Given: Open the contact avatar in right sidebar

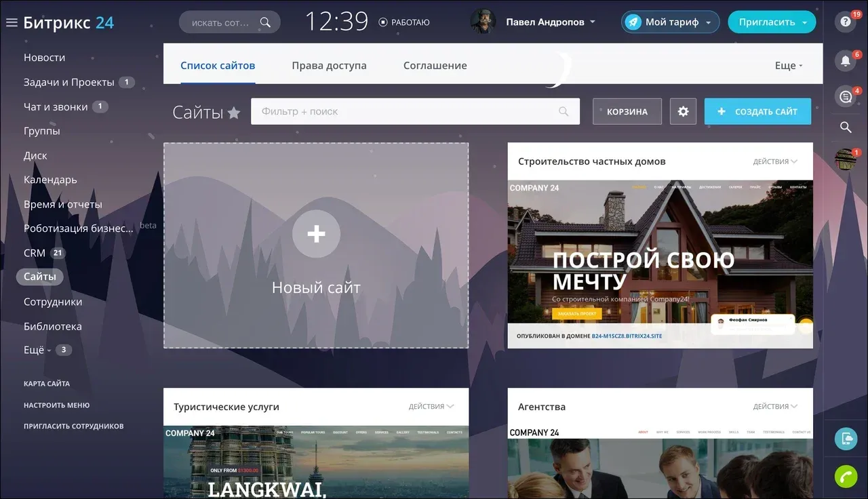Looking at the screenshot, I should point(846,159).
